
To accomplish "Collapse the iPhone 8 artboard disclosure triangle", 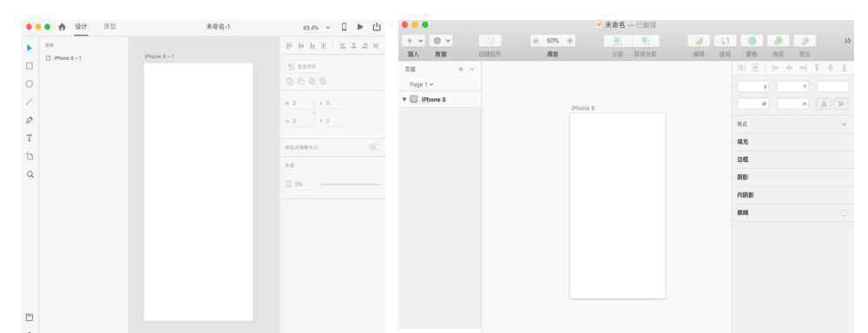I will tap(404, 100).
